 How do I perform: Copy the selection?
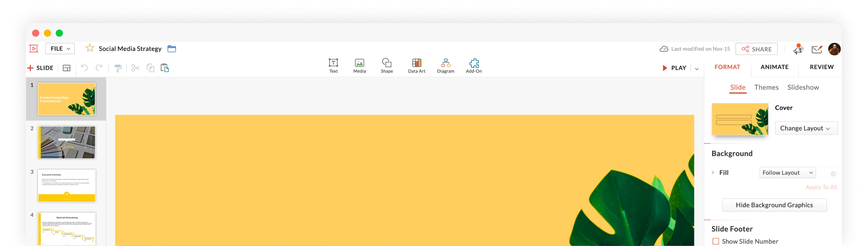click(x=150, y=68)
